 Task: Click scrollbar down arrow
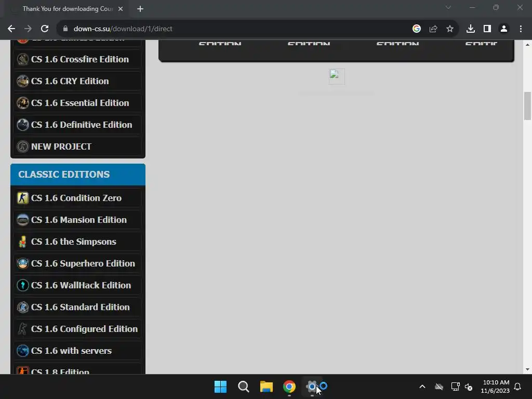527,369
